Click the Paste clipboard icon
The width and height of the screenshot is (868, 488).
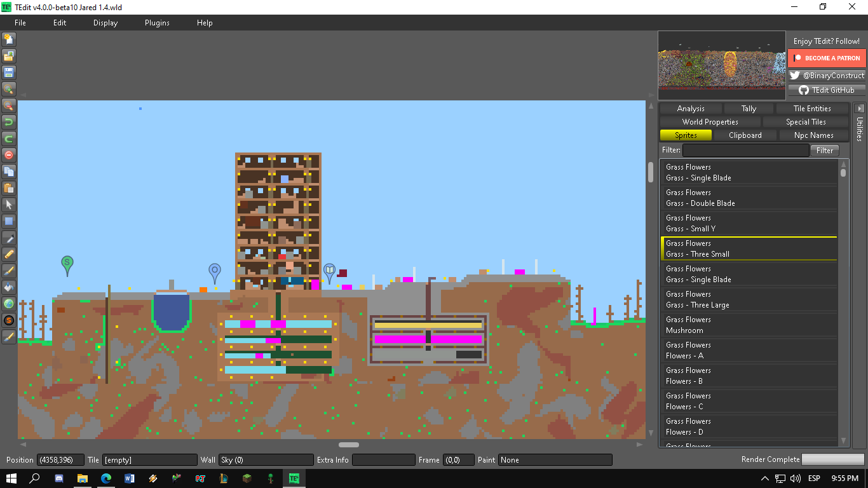pos(8,187)
